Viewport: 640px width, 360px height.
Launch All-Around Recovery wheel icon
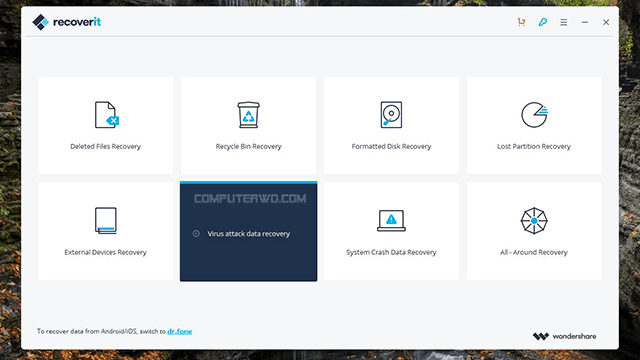534,220
